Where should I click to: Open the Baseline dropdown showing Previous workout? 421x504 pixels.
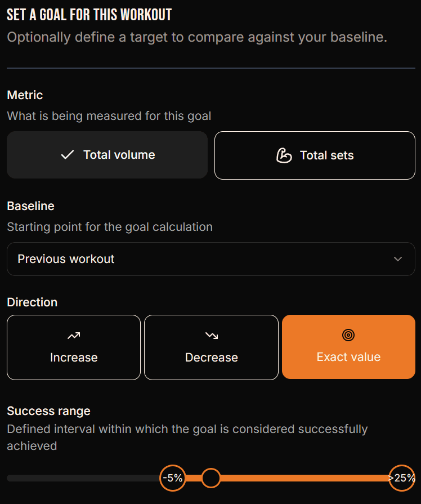click(x=210, y=259)
